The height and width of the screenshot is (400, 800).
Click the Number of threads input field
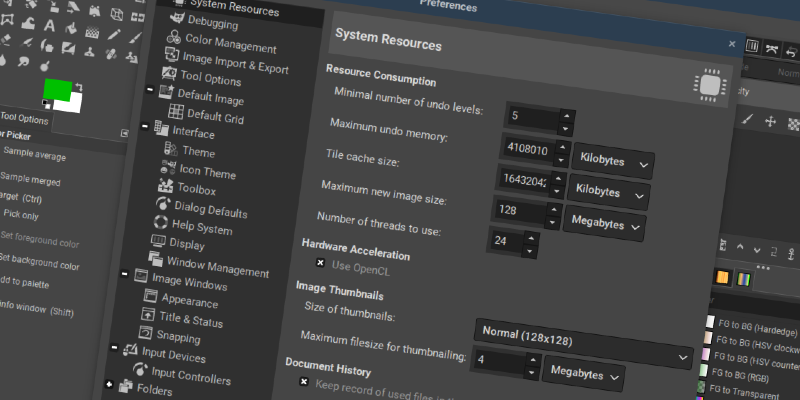pyautogui.click(x=505, y=240)
